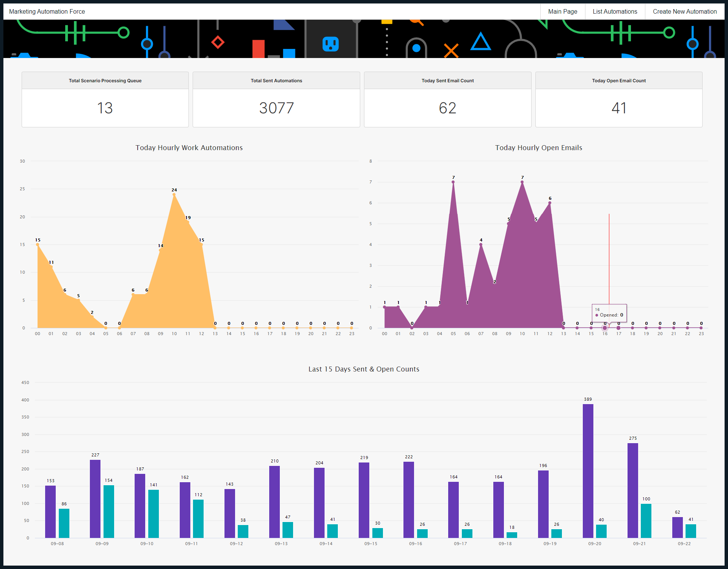728x569 pixels.
Task: Click the purple bar labeled 143 on 09-12
Action: point(230,513)
